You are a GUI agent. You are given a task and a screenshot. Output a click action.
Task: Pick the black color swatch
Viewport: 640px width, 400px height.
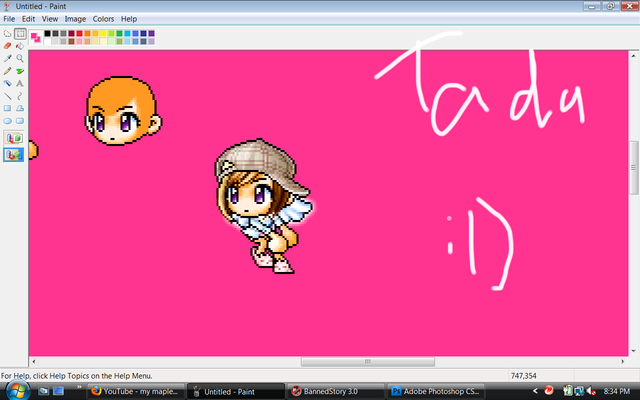[x=47, y=33]
